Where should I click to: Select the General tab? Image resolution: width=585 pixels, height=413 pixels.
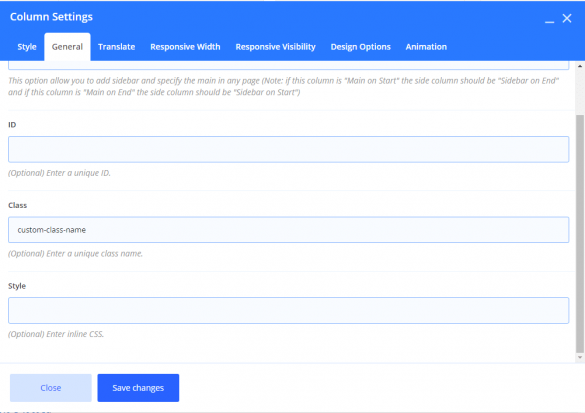coord(67,47)
